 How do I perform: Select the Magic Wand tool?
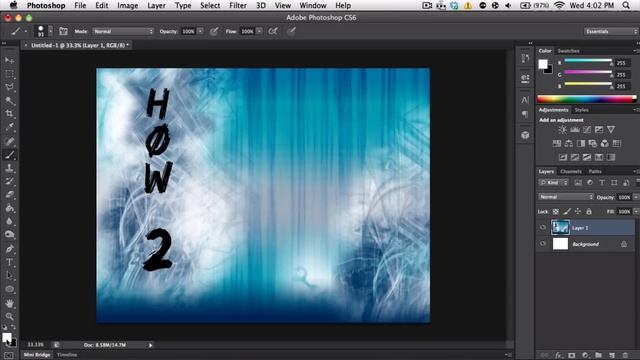[x=9, y=101]
